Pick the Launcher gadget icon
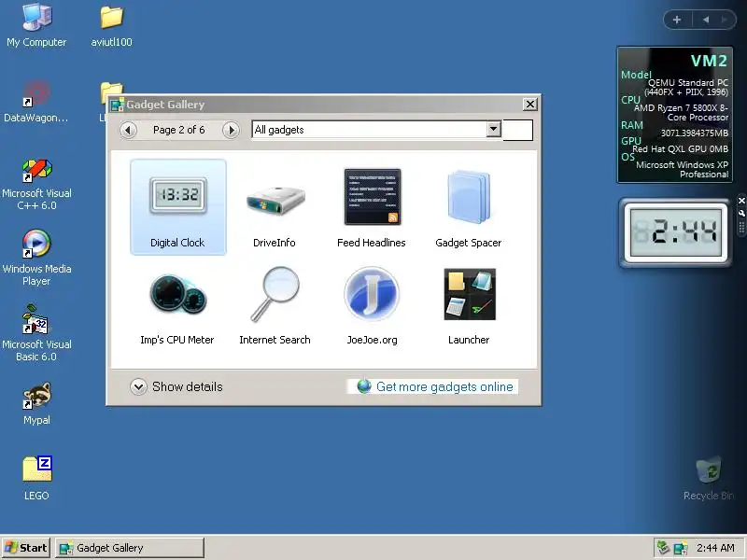 tap(470, 294)
